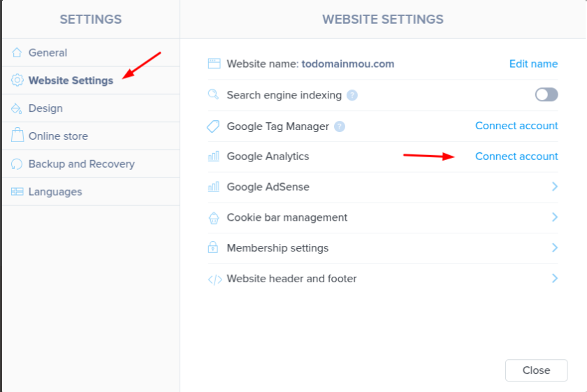This screenshot has height=392, width=587.
Task: Click the help icon next to Search engine indexing
Action: (352, 96)
